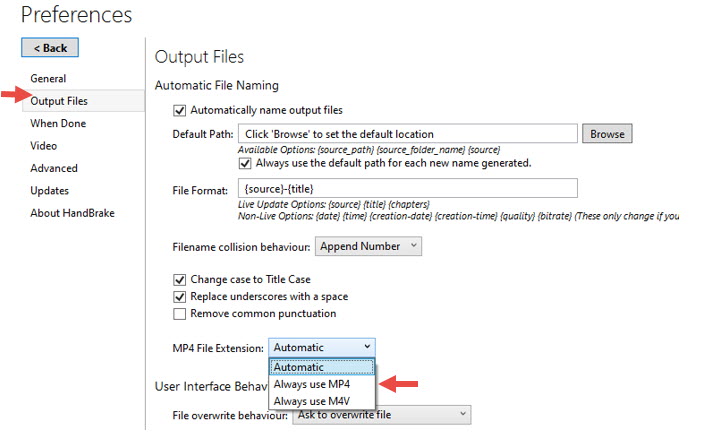Click the Live Update Options hint text
Screen dimensions: 720x432
[x=333, y=204]
